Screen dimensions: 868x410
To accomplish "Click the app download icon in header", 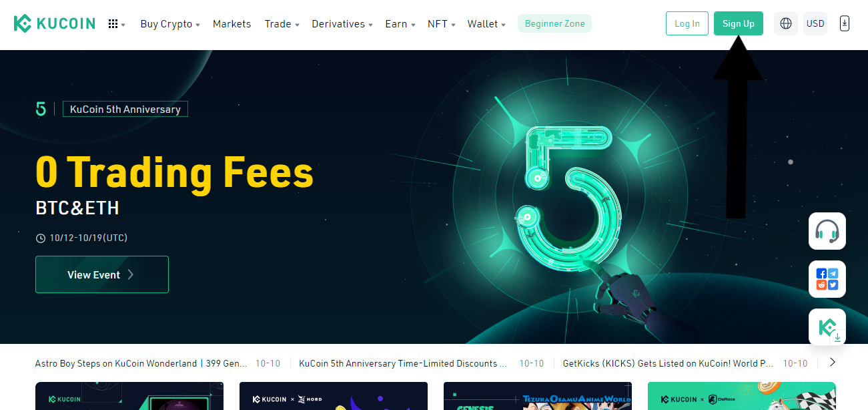I will coord(844,23).
